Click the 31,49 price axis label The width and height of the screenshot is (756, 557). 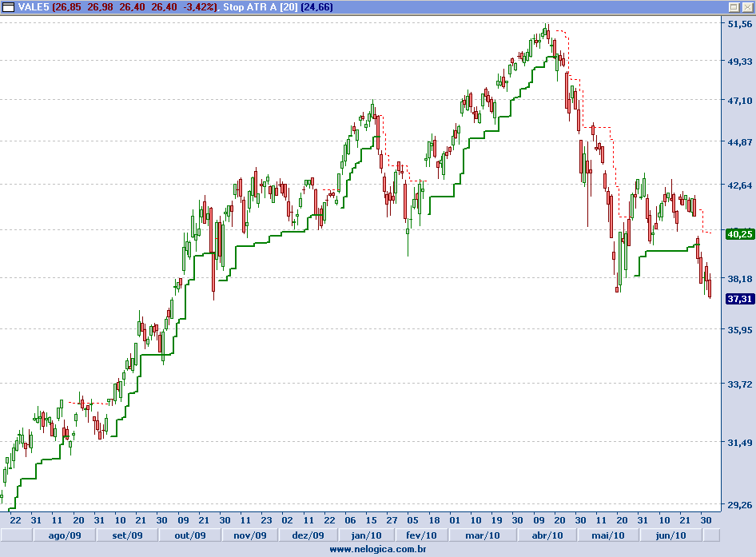pyautogui.click(x=739, y=443)
